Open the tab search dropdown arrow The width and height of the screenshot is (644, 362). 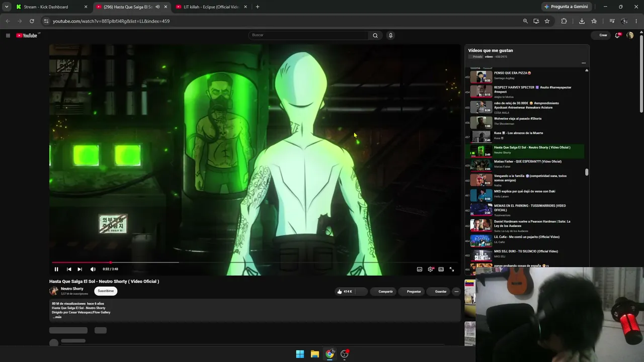point(7,7)
